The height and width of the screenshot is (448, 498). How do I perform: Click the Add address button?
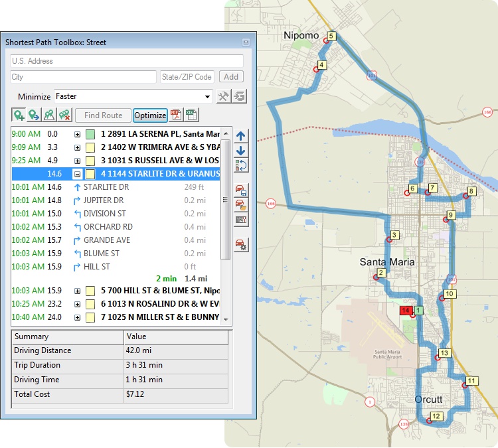232,77
